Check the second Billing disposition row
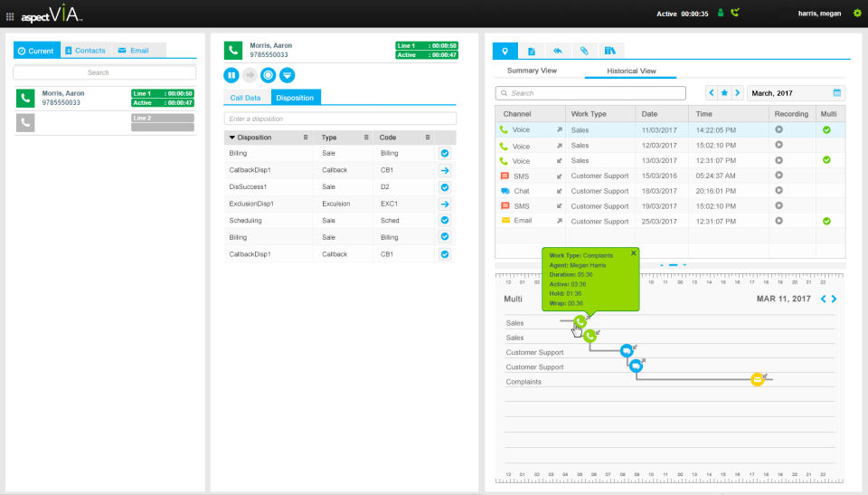The height and width of the screenshot is (495, 868). pyautogui.click(x=445, y=237)
